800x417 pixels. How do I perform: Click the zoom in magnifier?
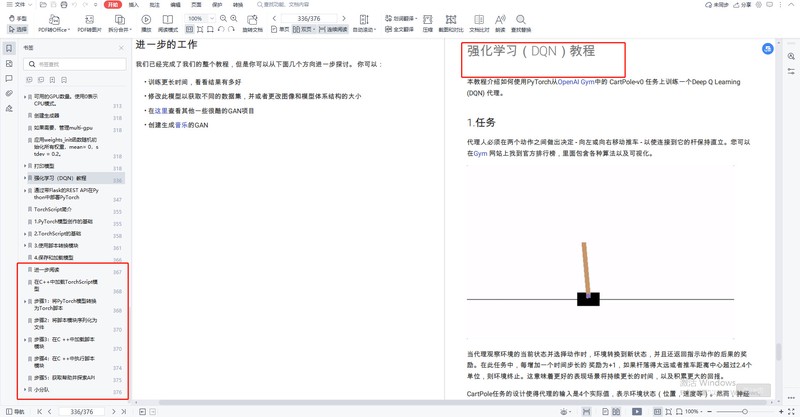coord(234,18)
